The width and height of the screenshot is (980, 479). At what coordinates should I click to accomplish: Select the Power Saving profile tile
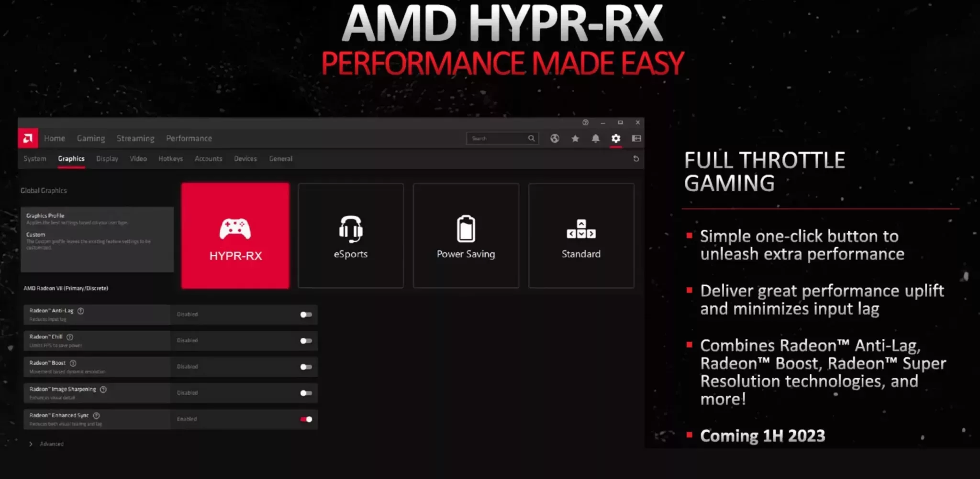click(466, 236)
